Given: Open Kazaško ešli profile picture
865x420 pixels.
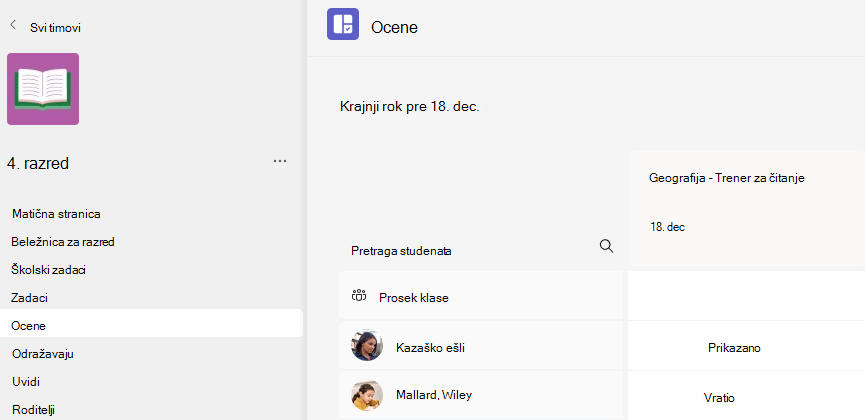Looking at the screenshot, I should pos(367,345).
